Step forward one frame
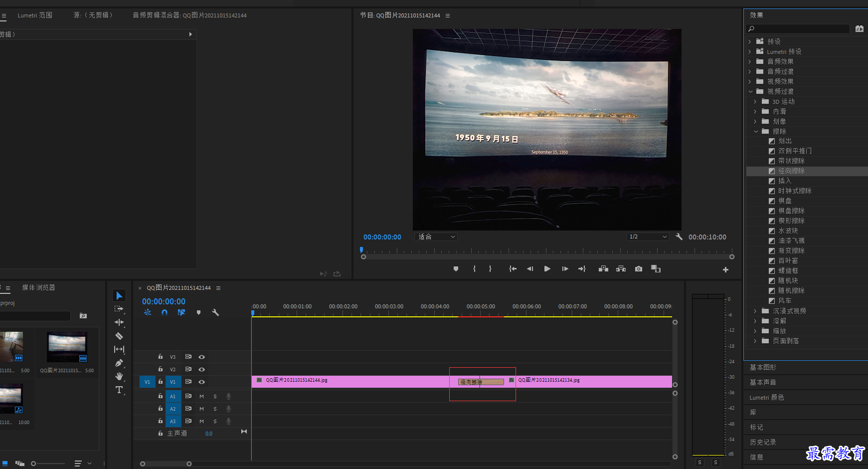Image resolution: width=868 pixels, height=469 pixels. [565, 269]
